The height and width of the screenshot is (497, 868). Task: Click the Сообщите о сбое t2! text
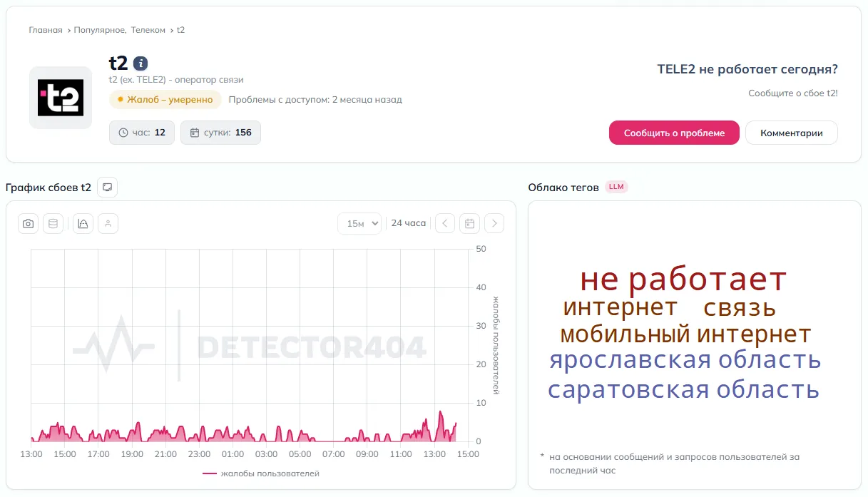[793, 93]
